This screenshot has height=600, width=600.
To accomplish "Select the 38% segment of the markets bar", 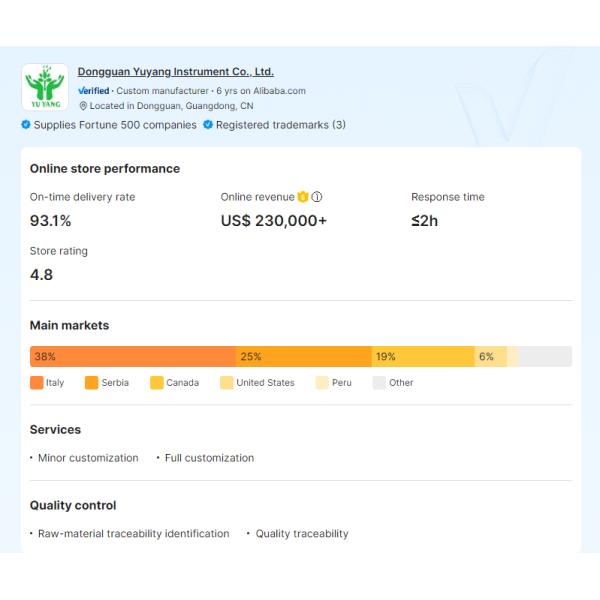I will point(133,357).
